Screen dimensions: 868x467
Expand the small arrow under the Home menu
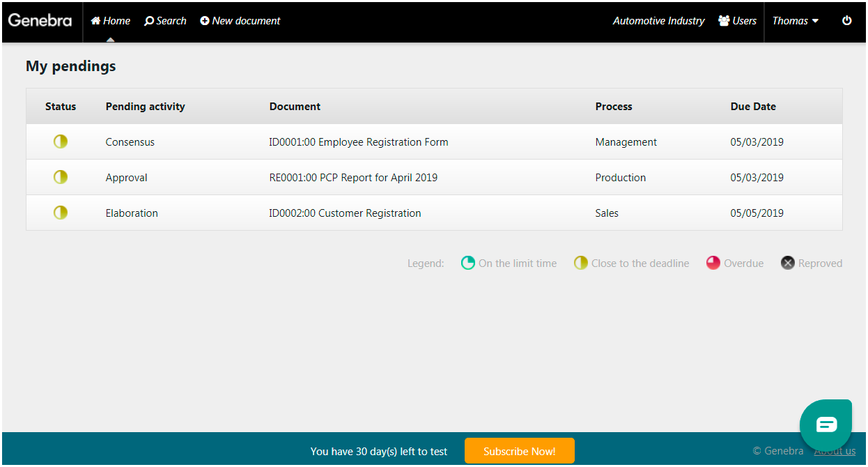pyautogui.click(x=109, y=40)
